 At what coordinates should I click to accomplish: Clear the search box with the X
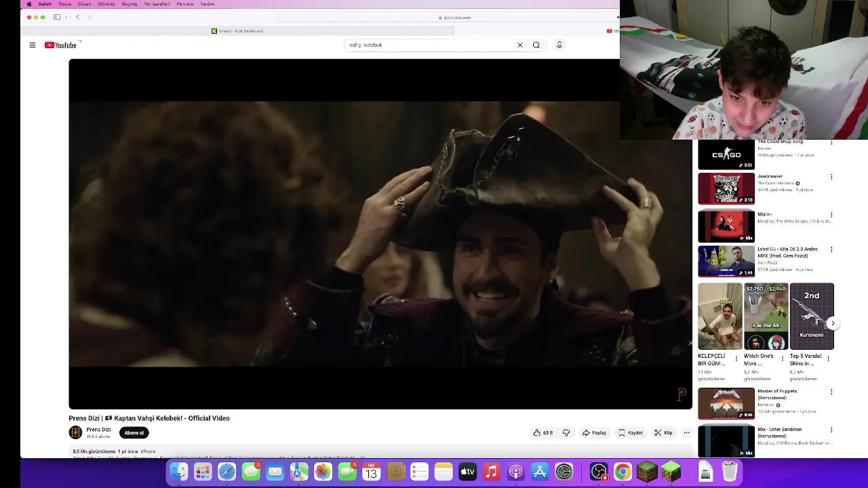520,45
